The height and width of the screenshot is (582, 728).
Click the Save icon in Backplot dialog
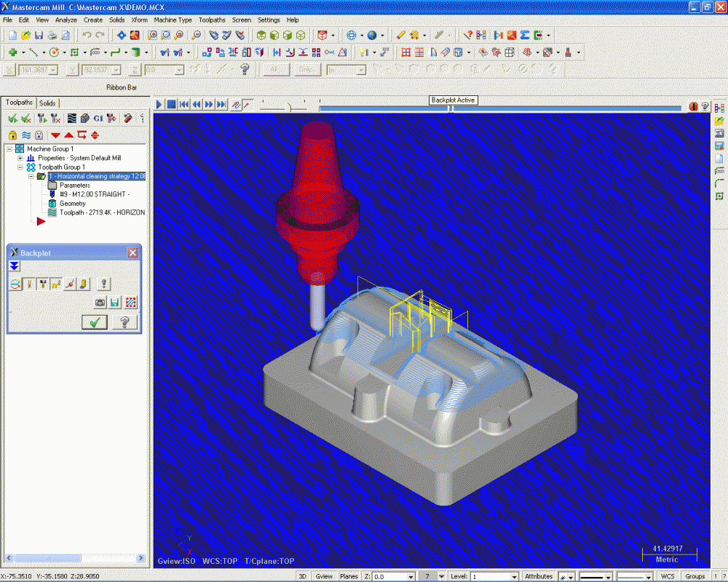coord(115,303)
